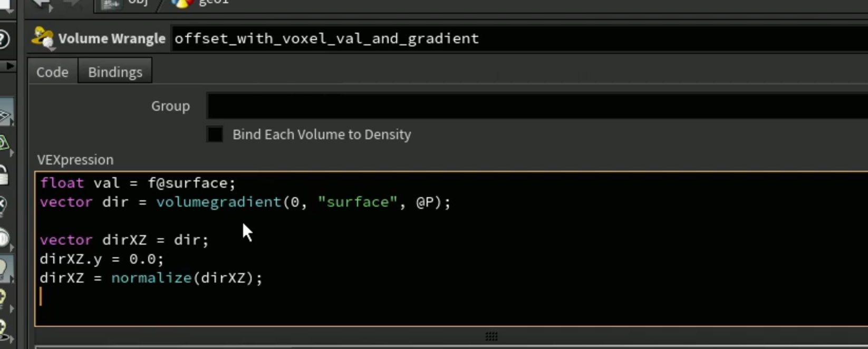Click the Volume Wrangle node icon
Viewport: 868px width, 349px height.
[x=43, y=38]
